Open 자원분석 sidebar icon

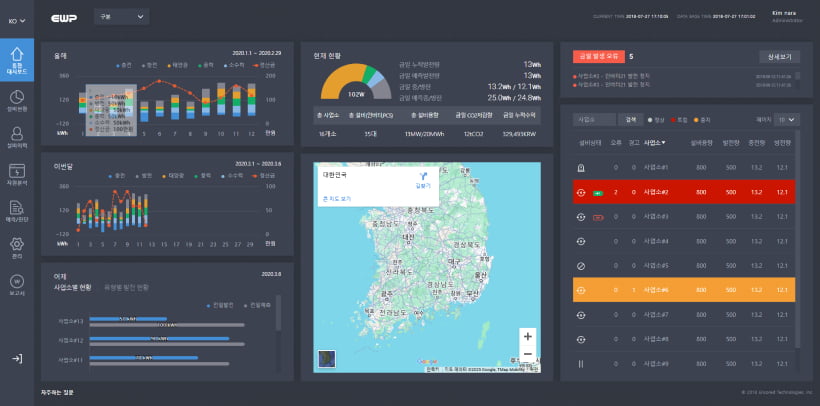tap(17, 175)
